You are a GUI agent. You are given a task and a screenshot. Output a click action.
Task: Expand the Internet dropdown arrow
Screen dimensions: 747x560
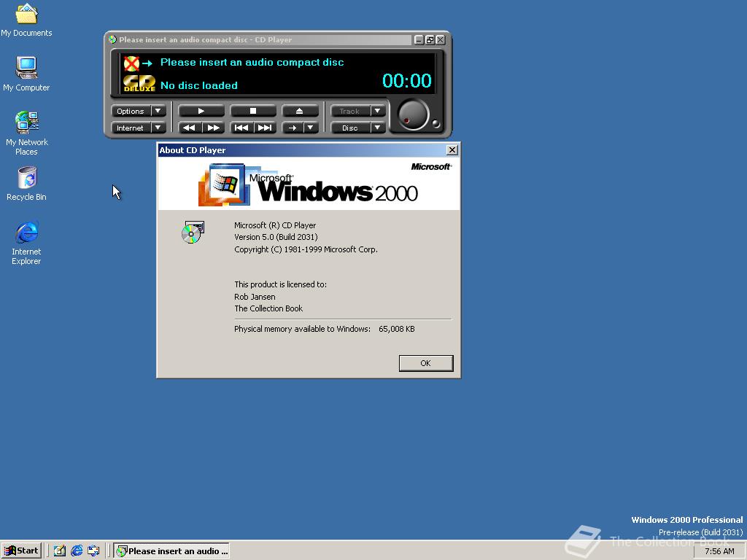tap(158, 128)
